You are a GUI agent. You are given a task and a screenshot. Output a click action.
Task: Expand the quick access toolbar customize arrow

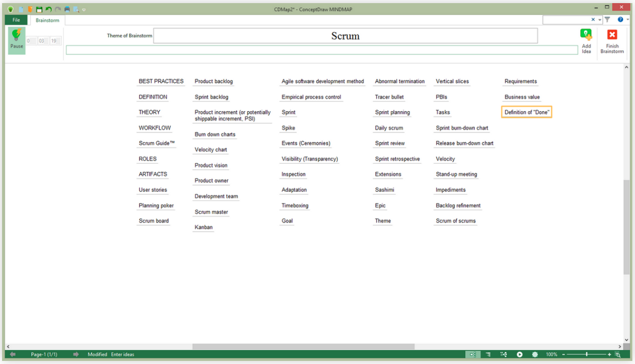[84, 9]
